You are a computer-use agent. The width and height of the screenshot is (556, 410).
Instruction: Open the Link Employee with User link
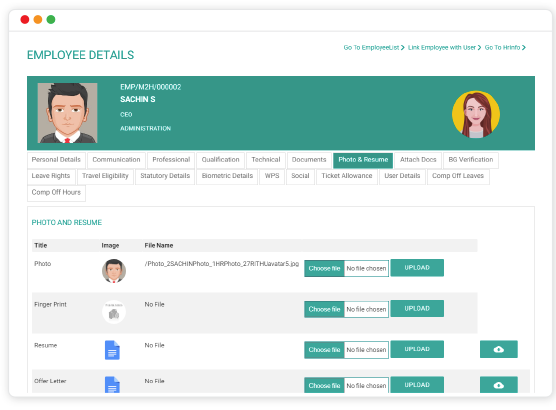(x=444, y=48)
